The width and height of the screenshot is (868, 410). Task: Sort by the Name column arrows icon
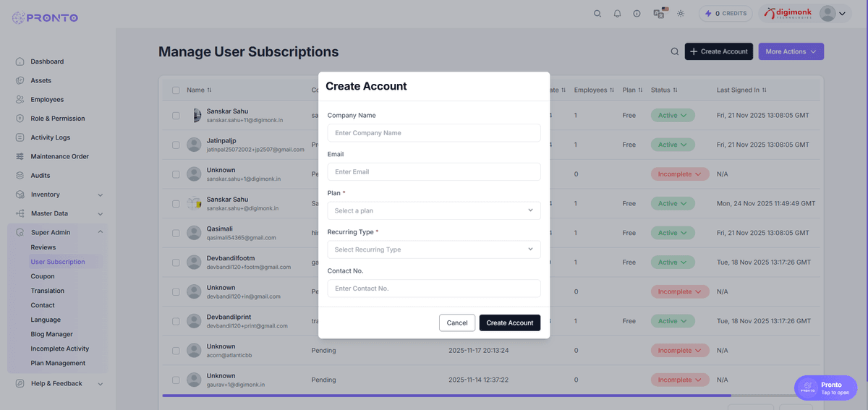(210, 90)
